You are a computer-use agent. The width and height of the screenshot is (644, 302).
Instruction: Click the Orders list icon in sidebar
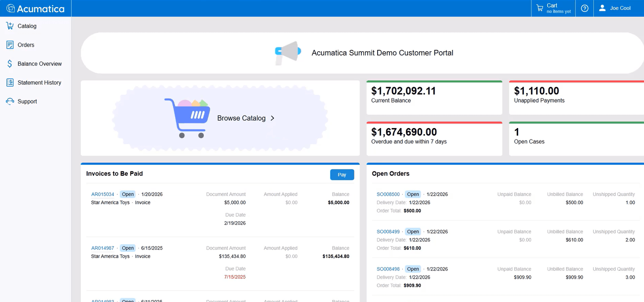click(x=10, y=45)
